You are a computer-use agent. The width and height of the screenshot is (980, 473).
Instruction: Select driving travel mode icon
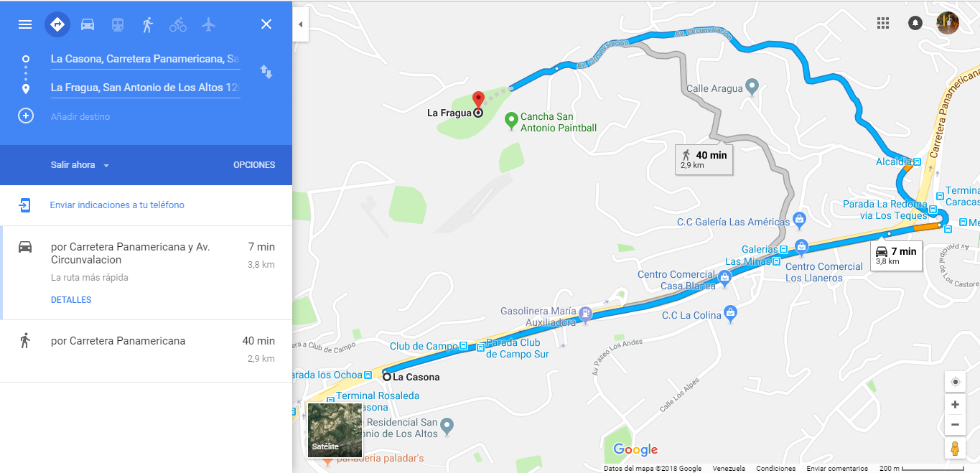click(x=88, y=24)
